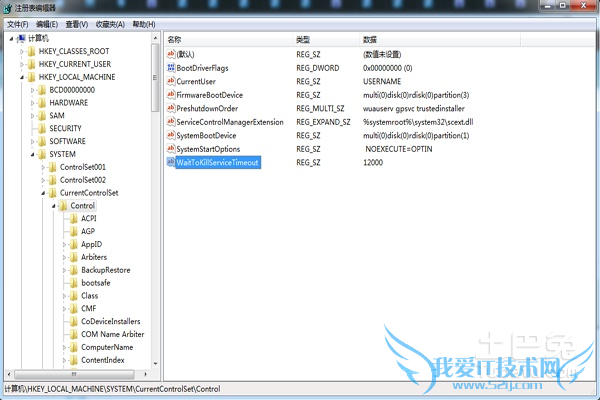Open the 编辑(E) menu
Screen dimensions: 600x400
tap(47, 24)
